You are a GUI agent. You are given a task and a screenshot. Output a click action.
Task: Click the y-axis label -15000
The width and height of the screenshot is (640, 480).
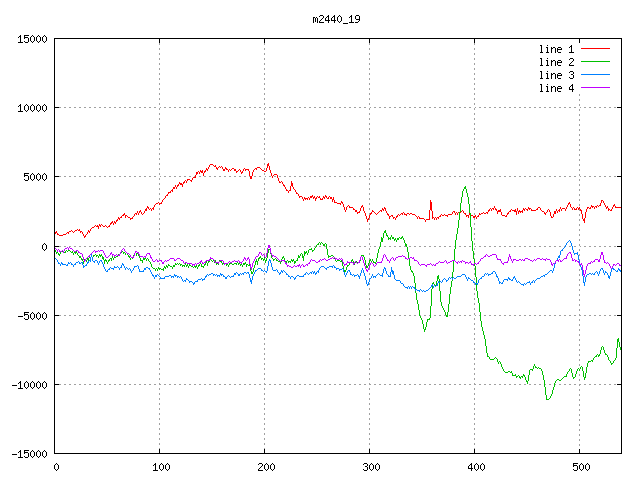coord(29,454)
